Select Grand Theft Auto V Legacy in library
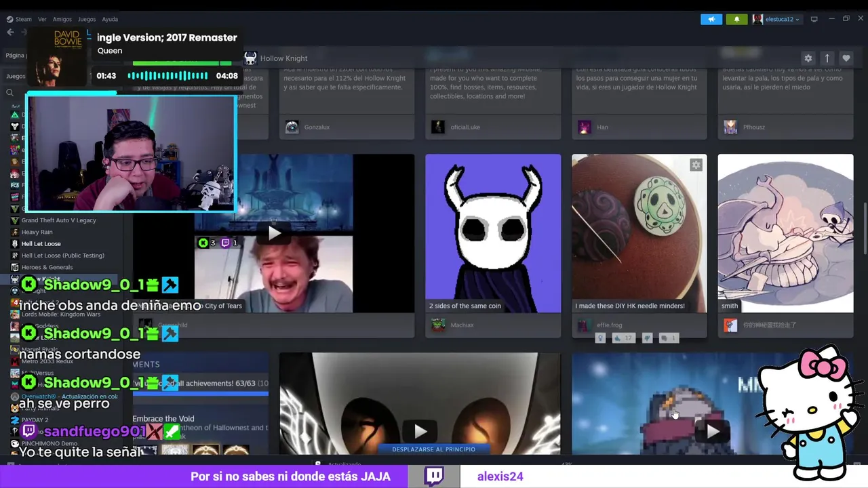868x488 pixels. (58, 220)
